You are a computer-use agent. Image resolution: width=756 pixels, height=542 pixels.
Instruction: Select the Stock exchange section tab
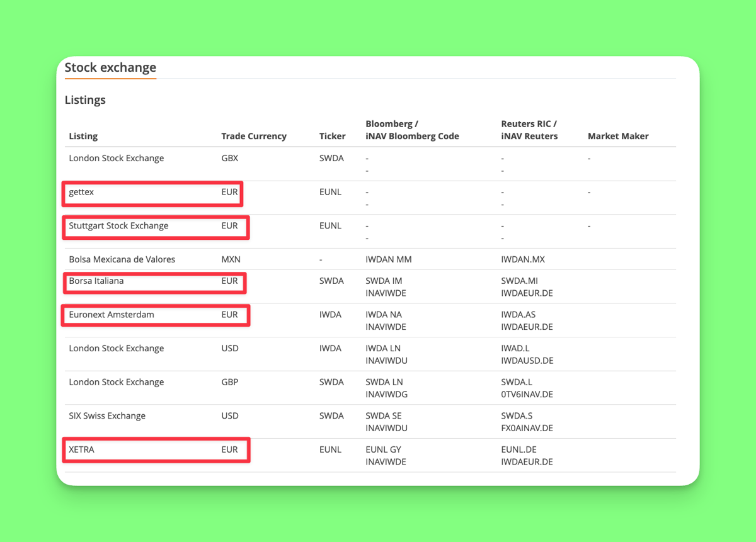[110, 68]
